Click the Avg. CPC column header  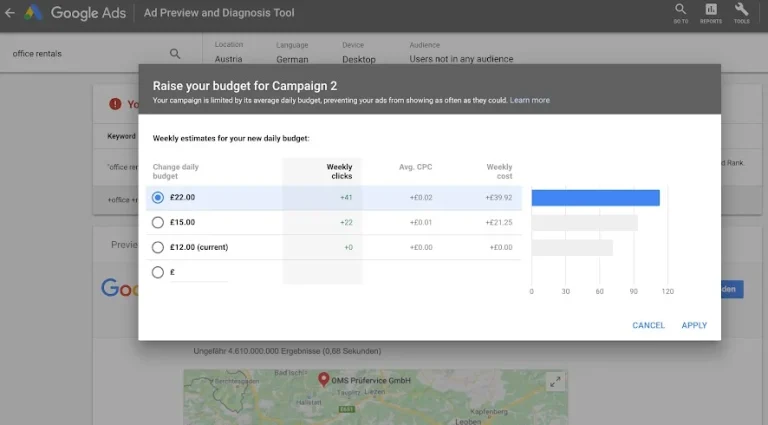pyautogui.click(x=415, y=167)
